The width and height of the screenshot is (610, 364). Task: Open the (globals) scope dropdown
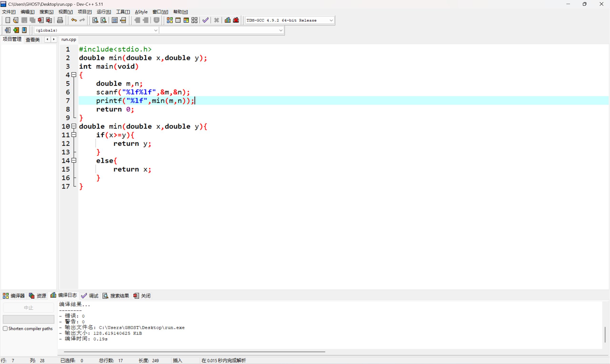156,30
